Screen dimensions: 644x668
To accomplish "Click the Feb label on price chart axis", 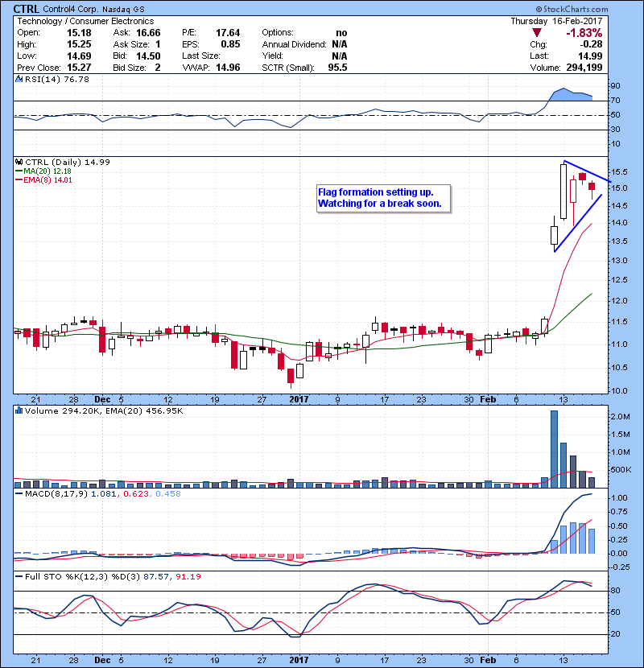I will (488, 399).
